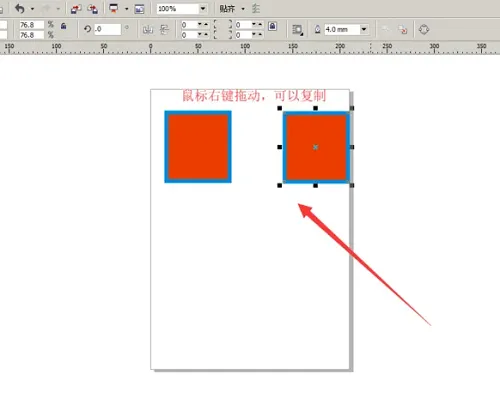Click into the 100% zoom level field

point(178,9)
